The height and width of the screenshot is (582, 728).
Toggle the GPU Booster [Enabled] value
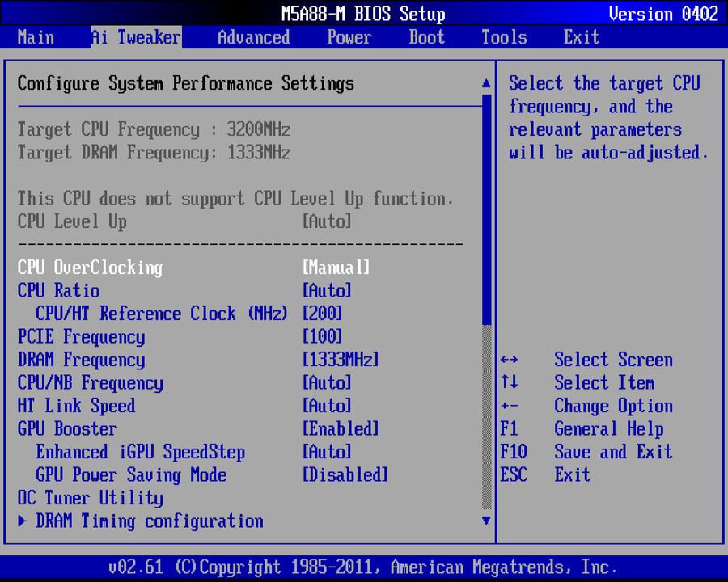[x=341, y=429]
